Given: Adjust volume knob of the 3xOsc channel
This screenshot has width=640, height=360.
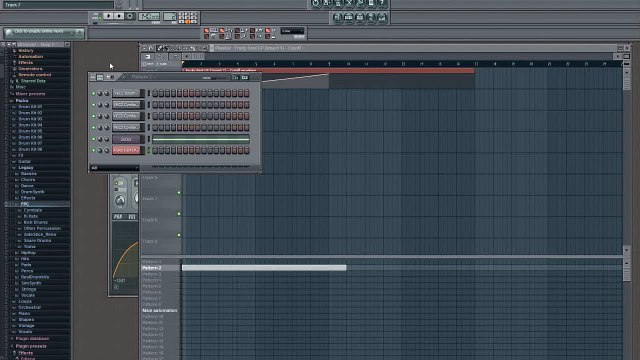Looking at the screenshot, I should [107, 139].
